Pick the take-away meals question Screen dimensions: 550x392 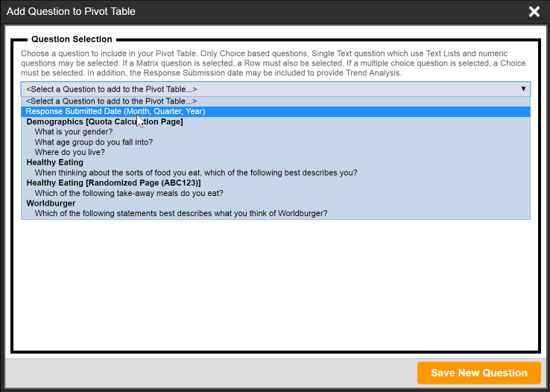[129, 193]
